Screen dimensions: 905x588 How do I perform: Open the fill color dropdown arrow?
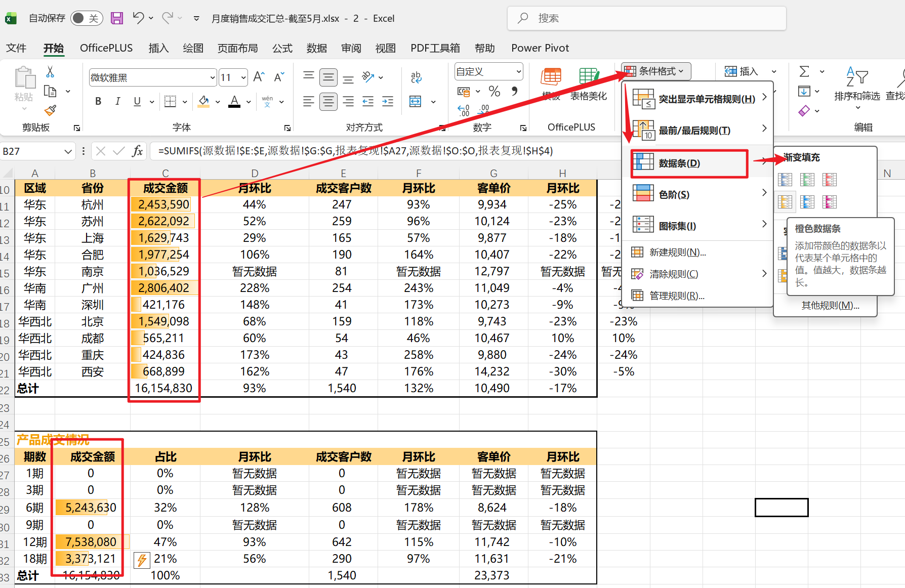(217, 101)
